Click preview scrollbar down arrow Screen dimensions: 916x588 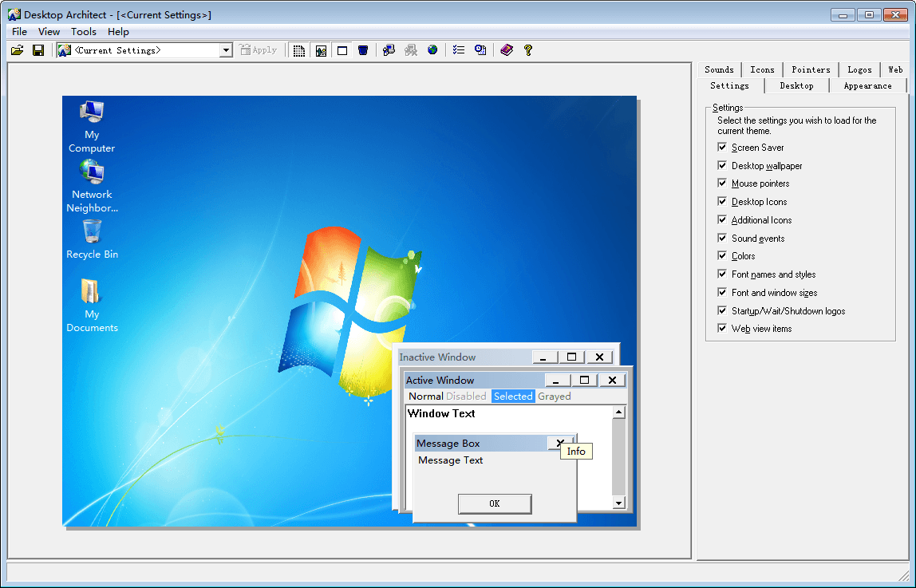pos(618,503)
